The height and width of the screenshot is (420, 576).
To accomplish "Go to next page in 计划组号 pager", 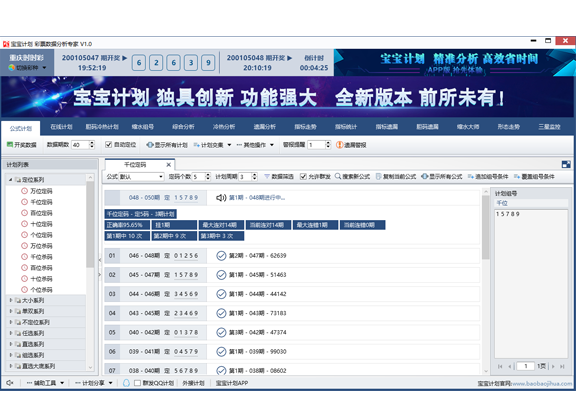I will point(553,366).
